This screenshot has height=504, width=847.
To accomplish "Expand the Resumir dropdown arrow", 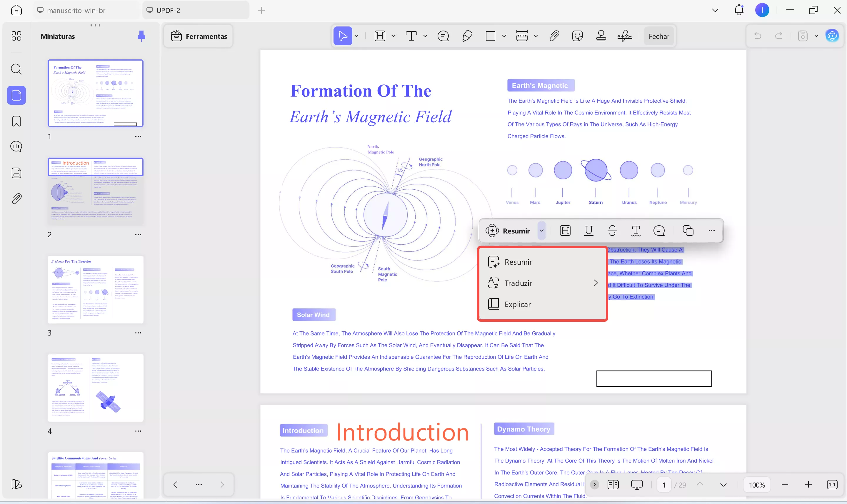I will [x=542, y=231].
